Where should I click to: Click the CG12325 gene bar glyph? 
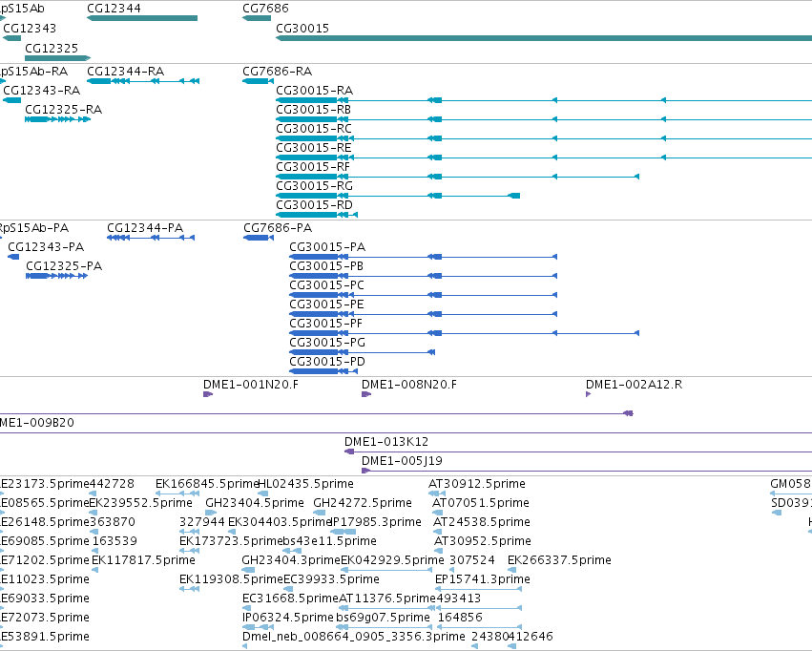click(58, 58)
